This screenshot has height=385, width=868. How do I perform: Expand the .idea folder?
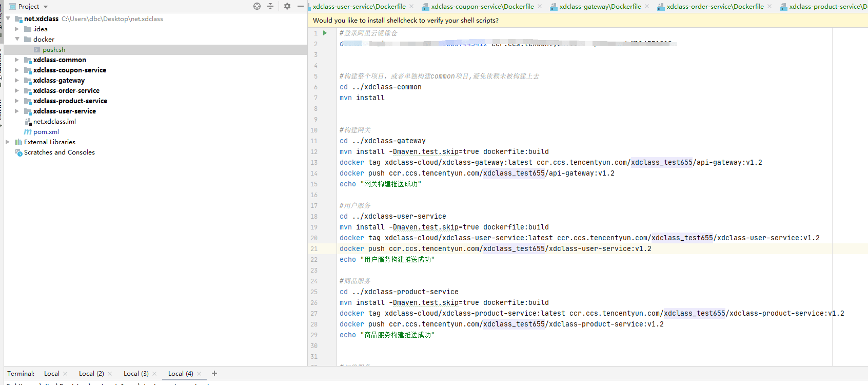coord(17,29)
